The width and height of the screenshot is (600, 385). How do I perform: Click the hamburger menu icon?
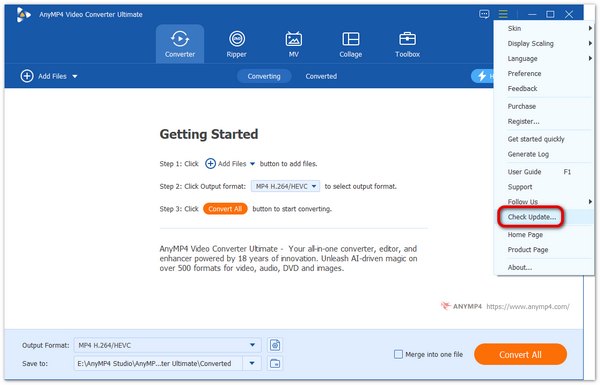503,15
